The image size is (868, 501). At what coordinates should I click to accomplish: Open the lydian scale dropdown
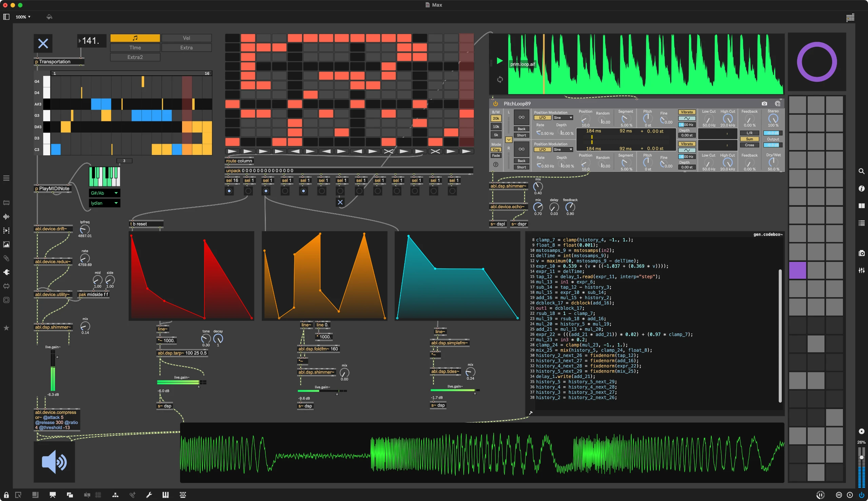[104, 203]
